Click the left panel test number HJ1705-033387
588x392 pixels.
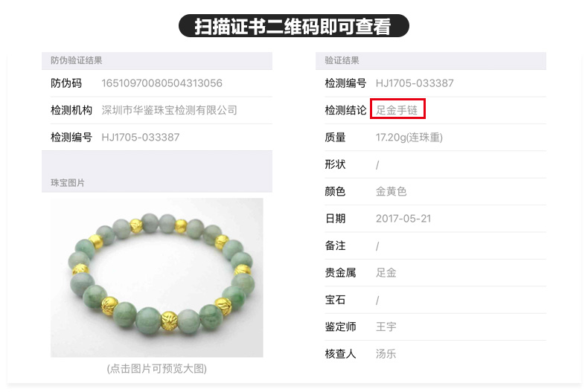click(140, 137)
